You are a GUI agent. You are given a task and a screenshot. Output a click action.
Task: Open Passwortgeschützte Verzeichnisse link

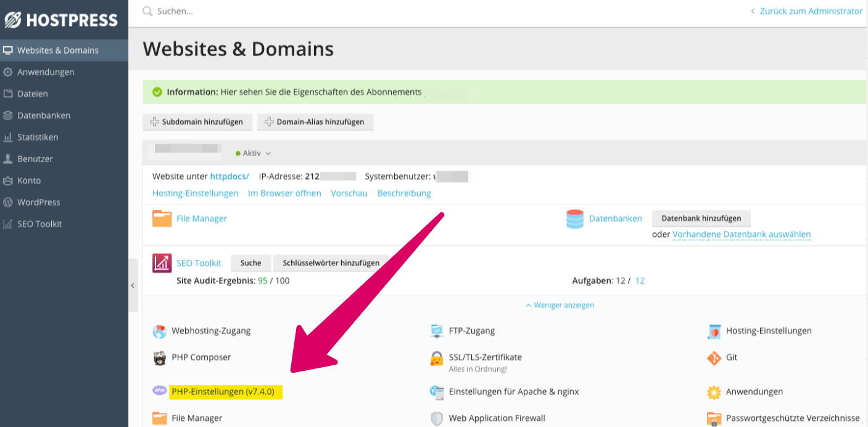coord(793,418)
